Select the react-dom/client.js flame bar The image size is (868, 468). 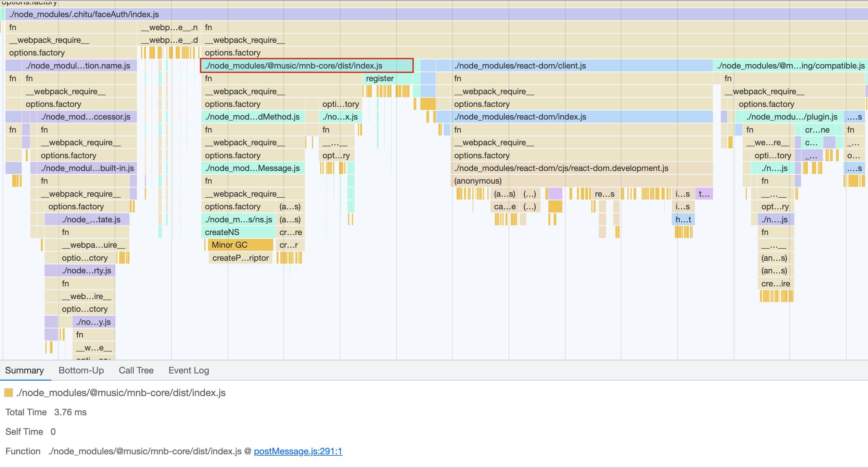582,65
